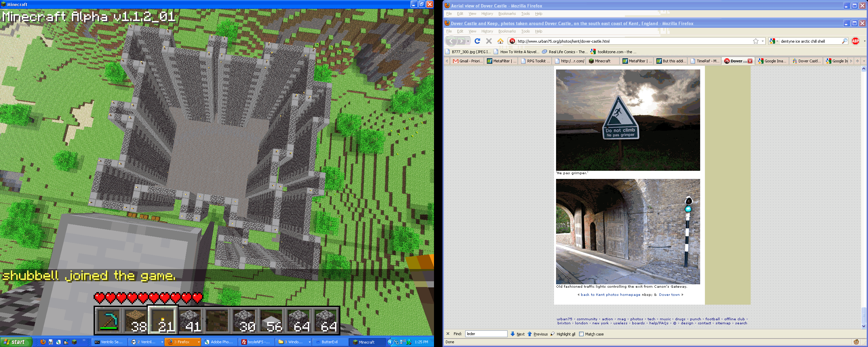The height and width of the screenshot is (347, 868).
Task: Go to the Firefox Home page icon
Action: (500, 41)
